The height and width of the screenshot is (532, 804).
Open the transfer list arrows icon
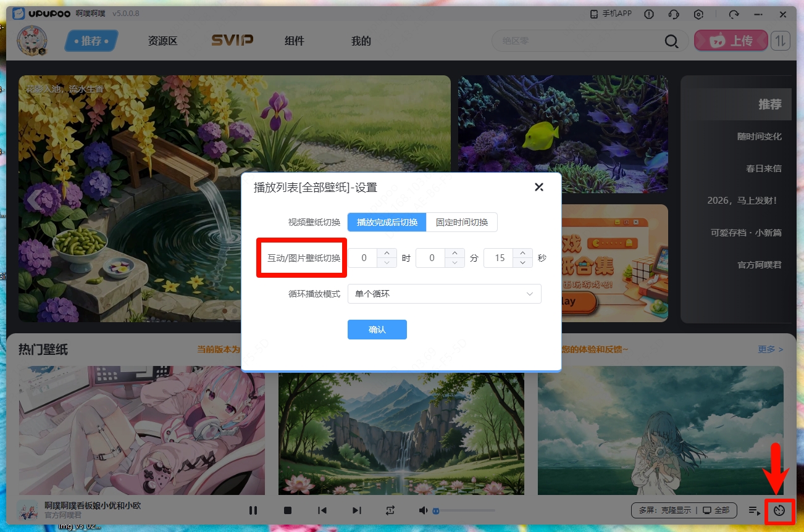(x=781, y=41)
